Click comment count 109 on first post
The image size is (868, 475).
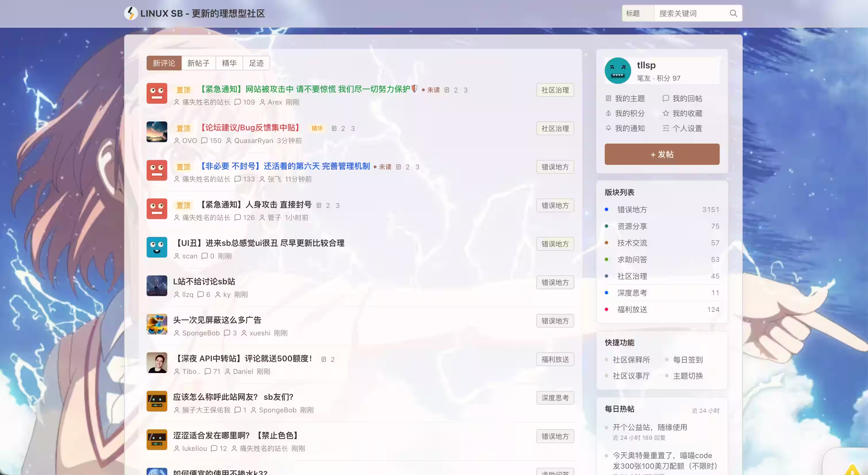(x=245, y=102)
